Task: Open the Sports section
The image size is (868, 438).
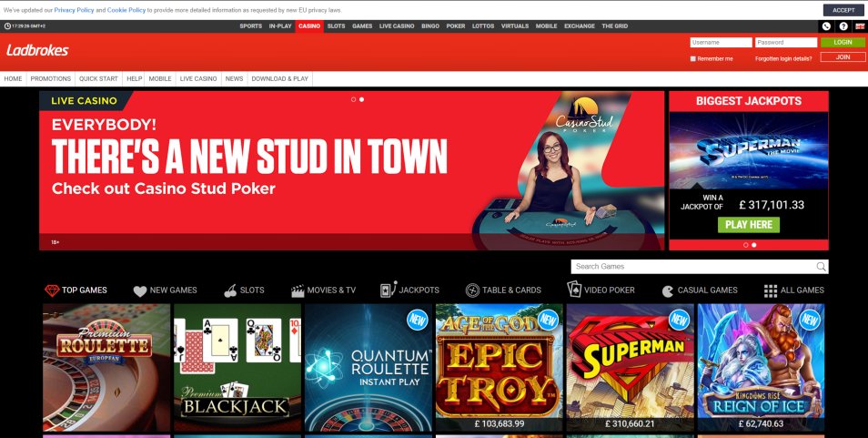Action: point(251,26)
